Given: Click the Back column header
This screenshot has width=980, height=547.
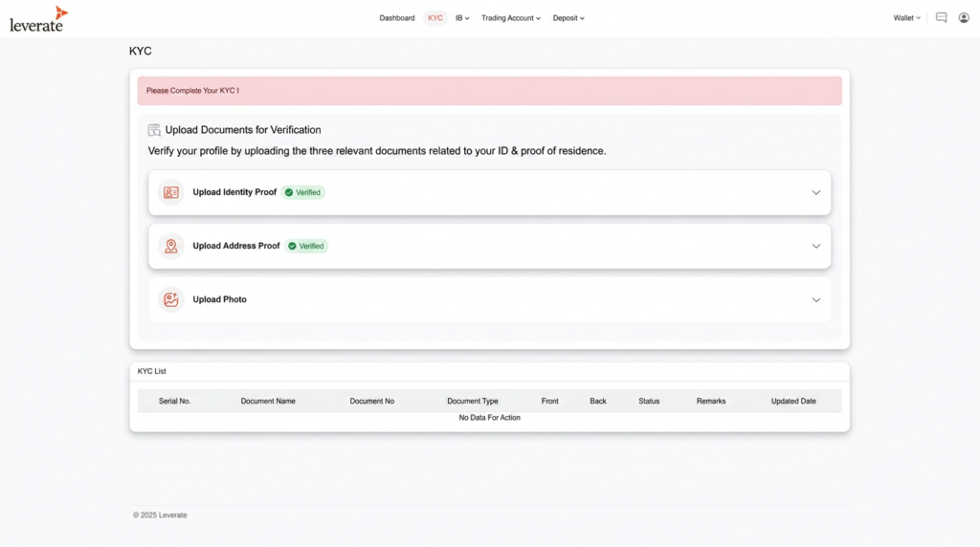Looking at the screenshot, I should click(x=598, y=401).
